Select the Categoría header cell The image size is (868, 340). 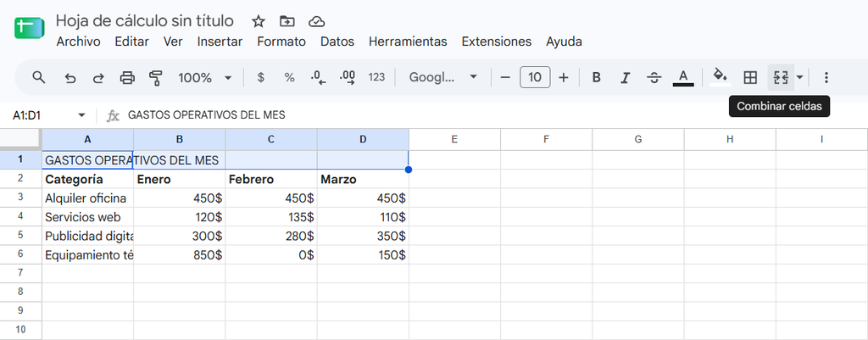tap(87, 180)
